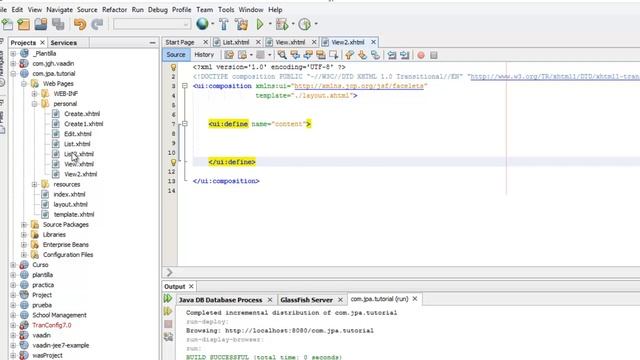The height and width of the screenshot is (360, 640).
Task: Click the Open Project toolbar icon
Action: [41, 24]
